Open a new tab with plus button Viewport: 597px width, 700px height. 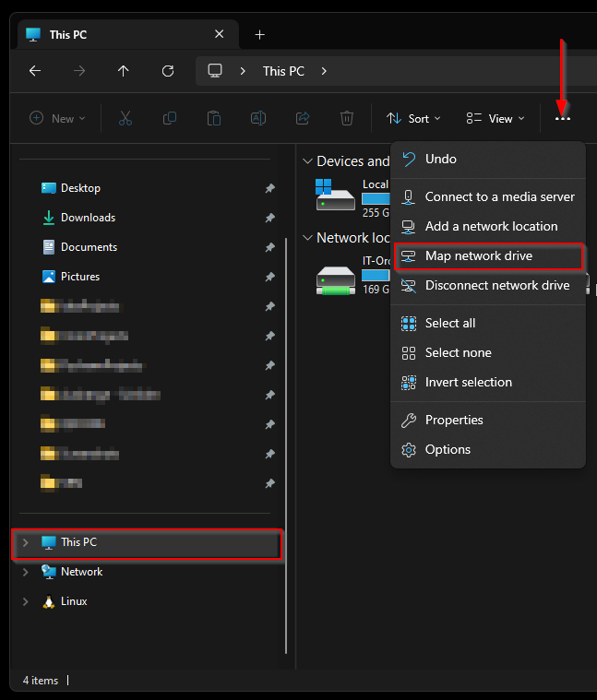[x=259, y=34]
